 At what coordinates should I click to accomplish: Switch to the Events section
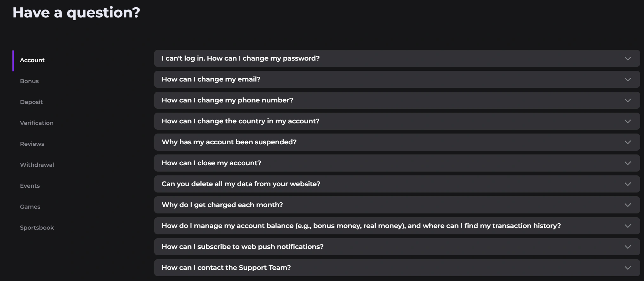[30, 186]
